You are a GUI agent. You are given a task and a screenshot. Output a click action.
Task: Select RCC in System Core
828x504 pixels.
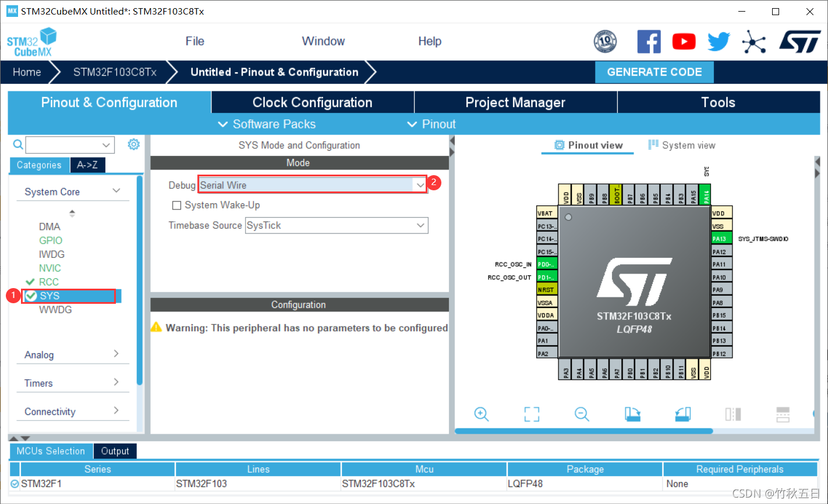pyautogui.click(x=49, y=282)
